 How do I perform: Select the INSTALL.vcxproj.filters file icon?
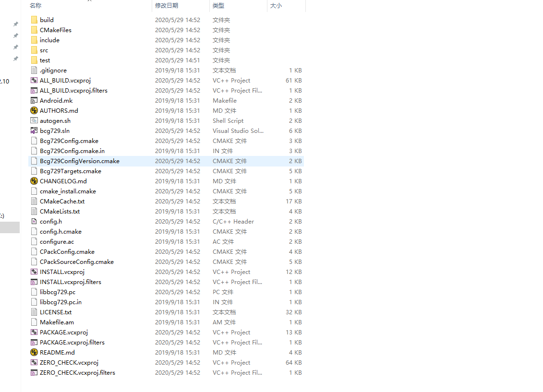coord(34,282)
